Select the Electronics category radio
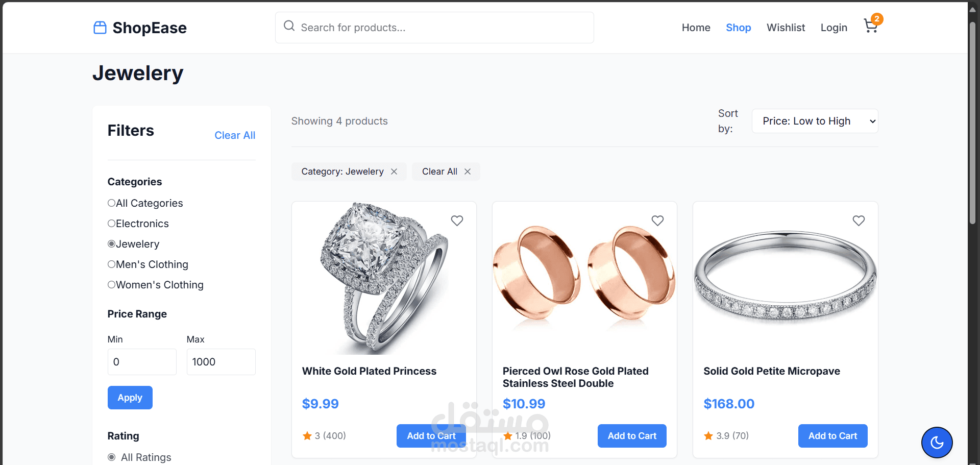980x465 pixels. click(111, 224)
